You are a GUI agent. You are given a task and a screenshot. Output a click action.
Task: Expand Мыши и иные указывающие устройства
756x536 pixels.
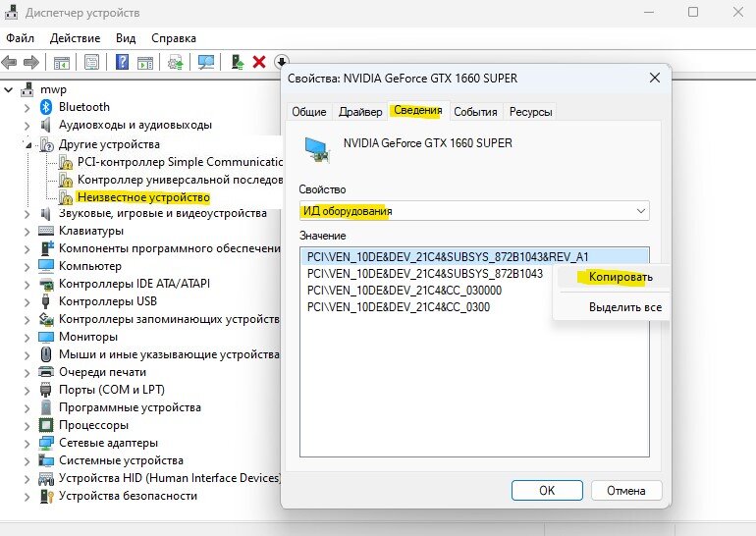(x=27, y=355)
